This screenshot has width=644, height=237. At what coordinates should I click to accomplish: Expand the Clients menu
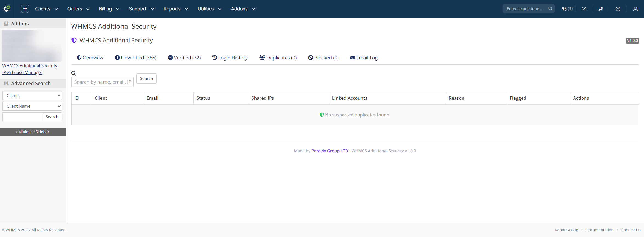pyautogui.click(x=47, y=9)
